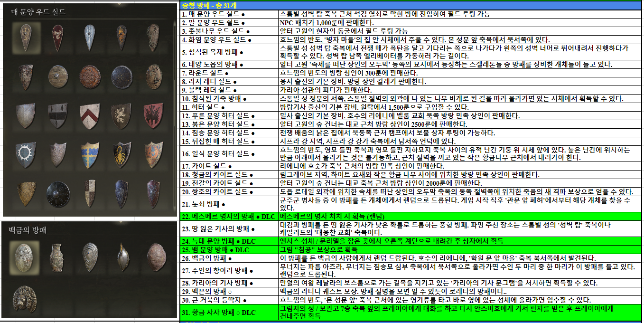Select the grey-black banded heater shield icon
This screenshot has height=323, width=644.
(58, 115)
